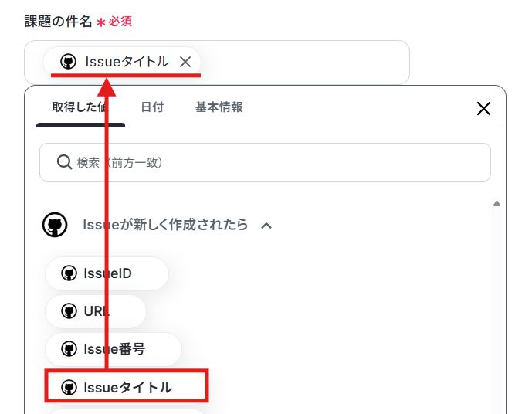Click scrollbar up arrow in list

click(x=496, y=204)
